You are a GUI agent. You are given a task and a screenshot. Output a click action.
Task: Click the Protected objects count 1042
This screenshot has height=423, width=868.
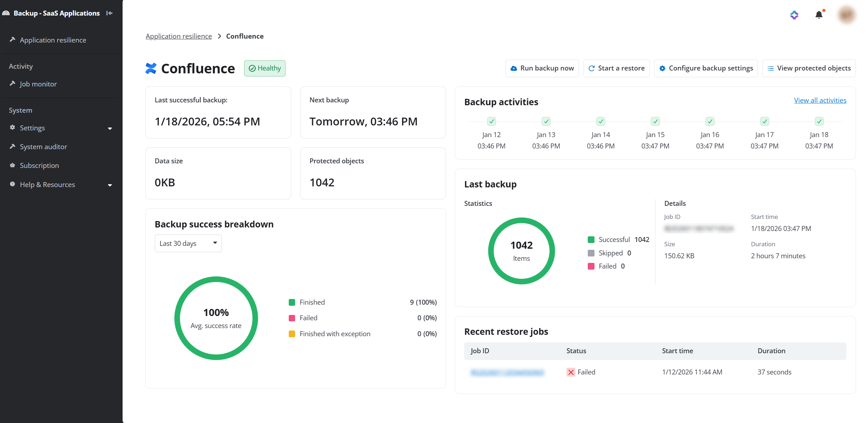pos(322,182)
